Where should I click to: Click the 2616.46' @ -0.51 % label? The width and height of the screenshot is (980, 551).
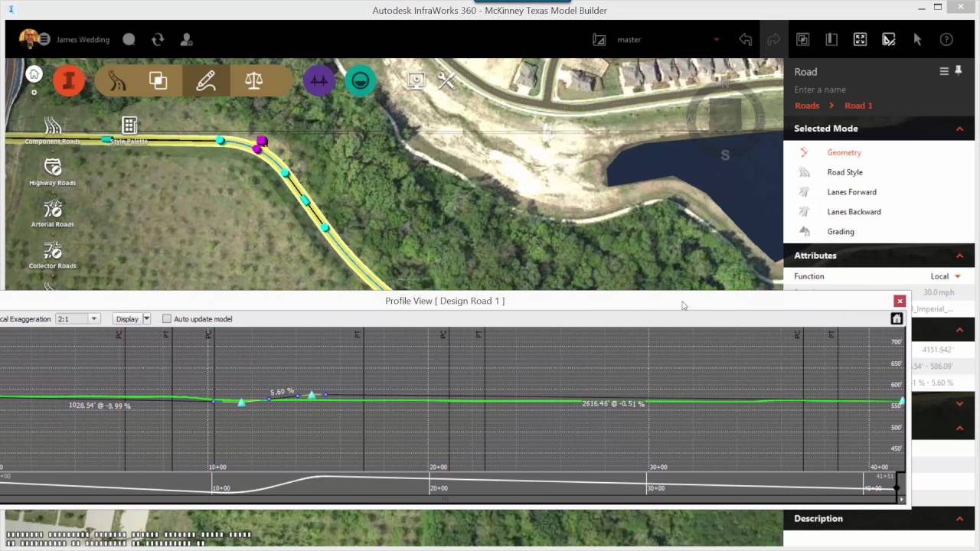tap(613, 403)
